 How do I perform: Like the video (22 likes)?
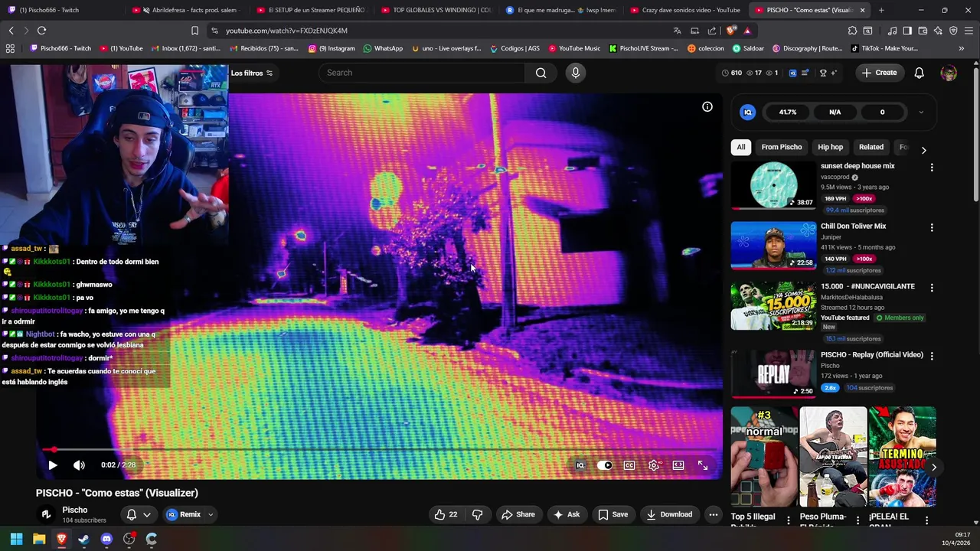point(446,514)
